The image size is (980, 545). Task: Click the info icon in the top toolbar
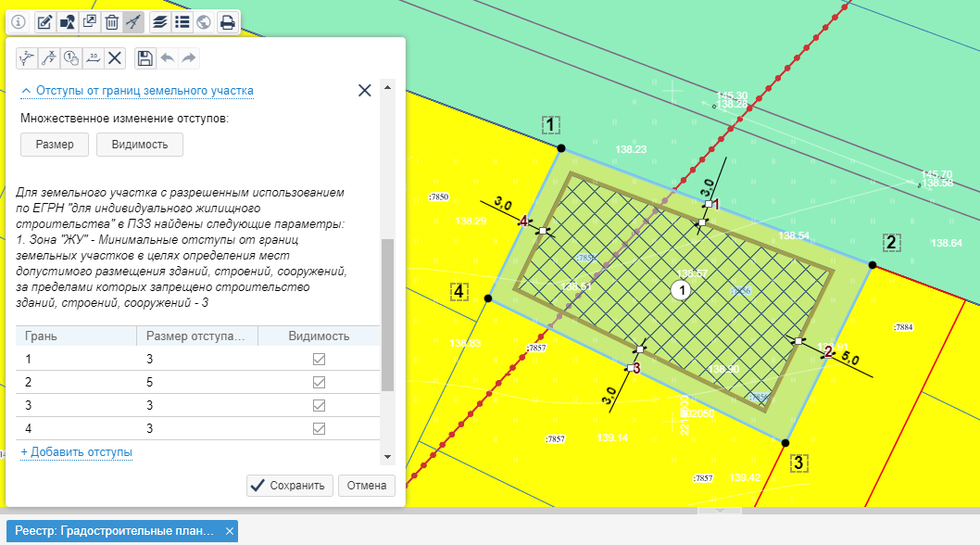[x=18, y=21]
